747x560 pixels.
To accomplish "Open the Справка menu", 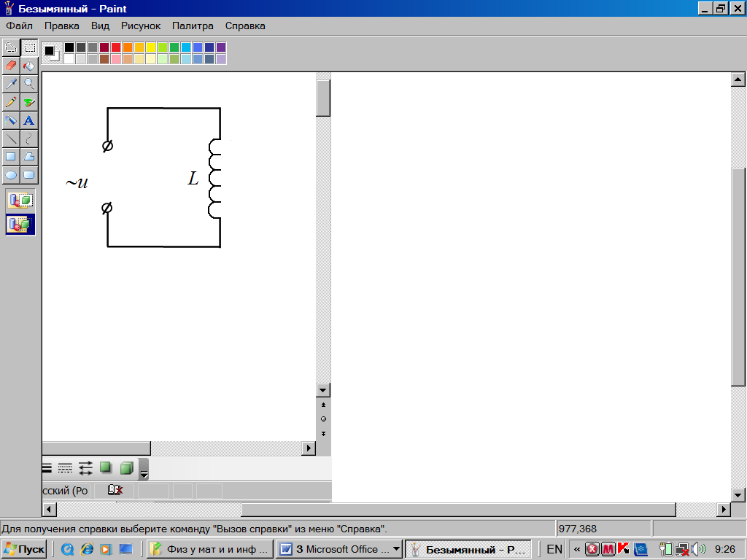I will tap(245, 26).
